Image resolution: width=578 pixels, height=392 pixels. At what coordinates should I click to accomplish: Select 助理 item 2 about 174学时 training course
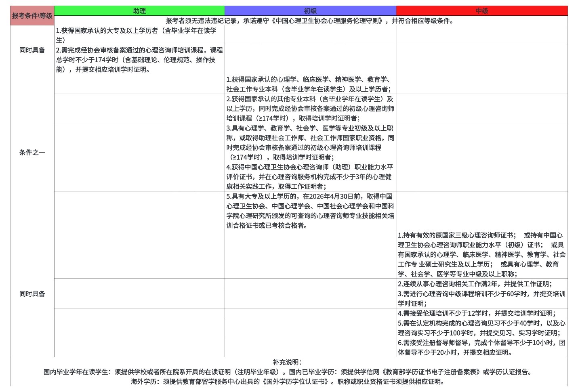click(139, 60)
